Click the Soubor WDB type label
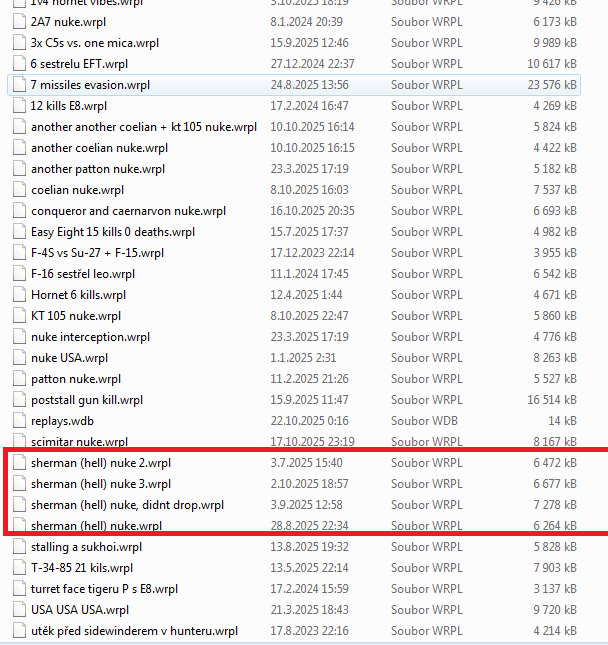 pyautogui.click(x=427, y=421)
